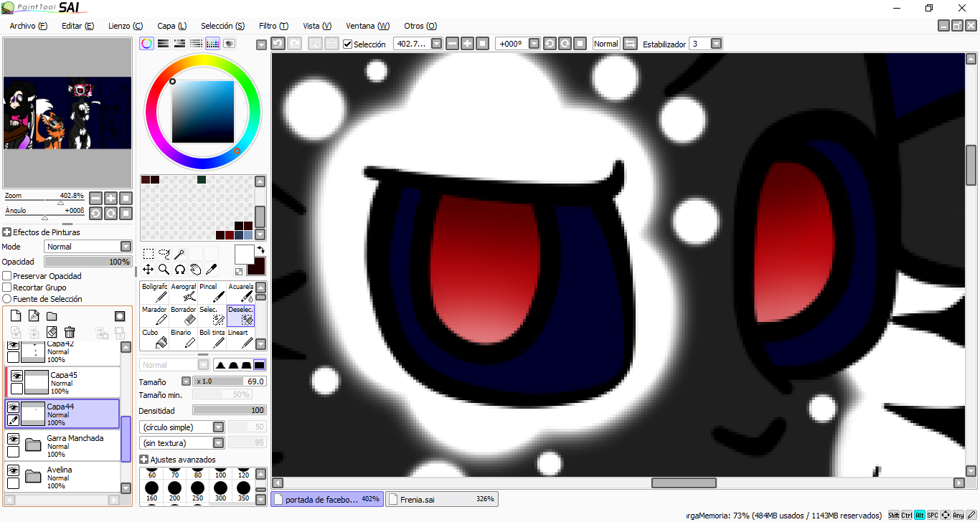Delete layer with trash icon
This screenshot has width=980, height=522.
tap(70, 332)
